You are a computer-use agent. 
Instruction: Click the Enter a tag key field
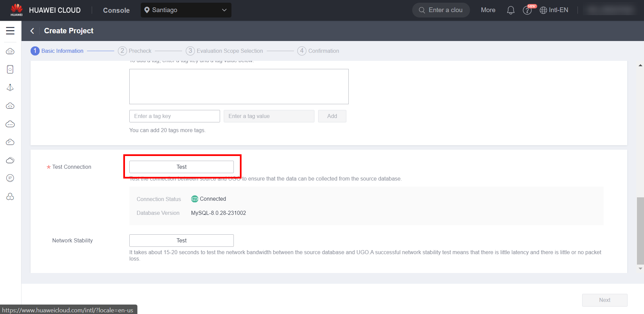174,116
